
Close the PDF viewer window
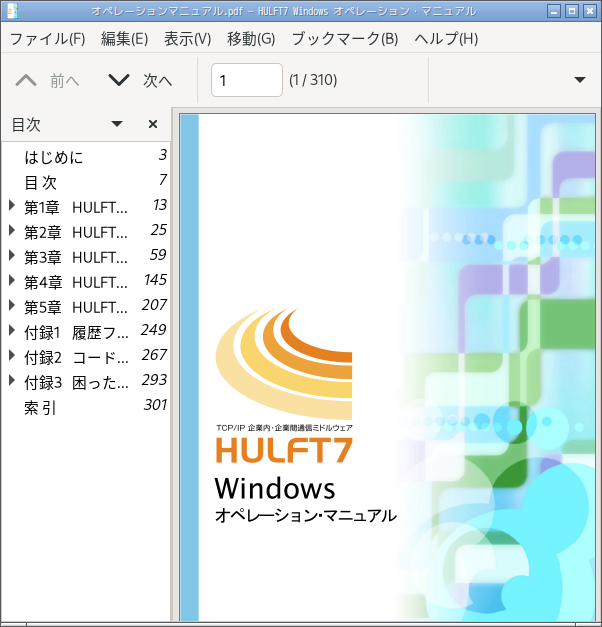coord(590,11)
